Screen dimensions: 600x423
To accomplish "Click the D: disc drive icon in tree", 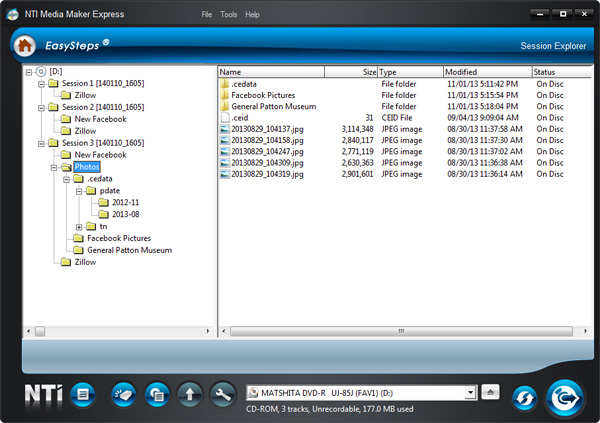I will point(41,72).
